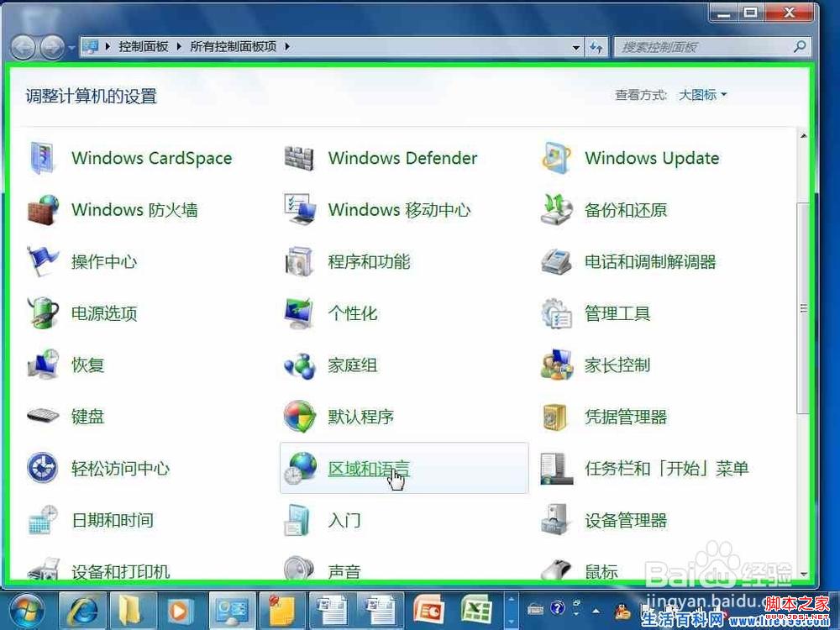Open the 默认程序 default programs icon
The image size is (840, 630).
pos(299,417)
